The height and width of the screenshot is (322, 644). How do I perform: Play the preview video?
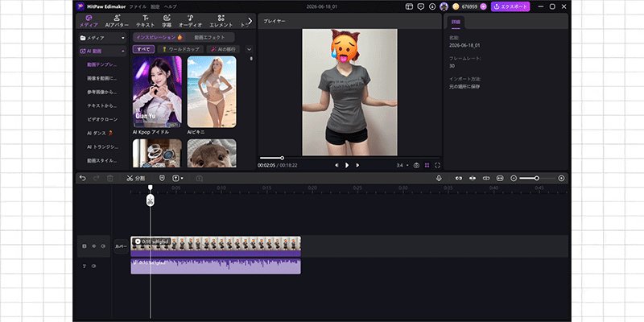coord(347,165)
